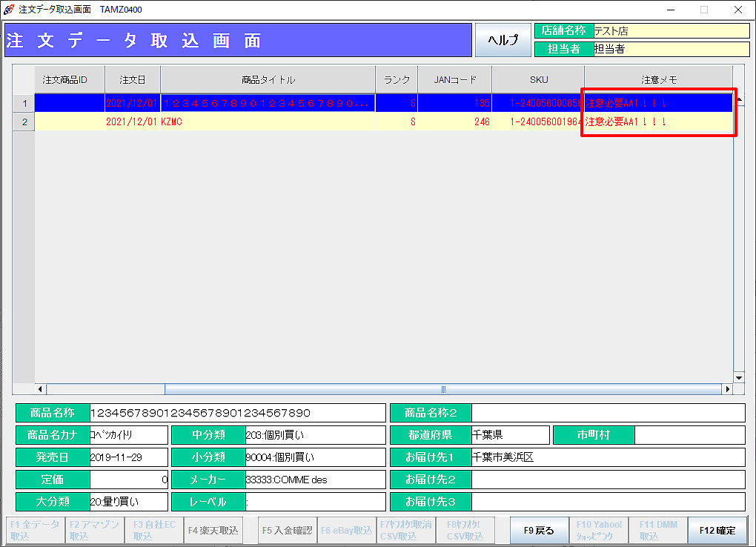Click the JANコード column header
The height and width of the screenshot is (547, 756).
coord(454,80)
